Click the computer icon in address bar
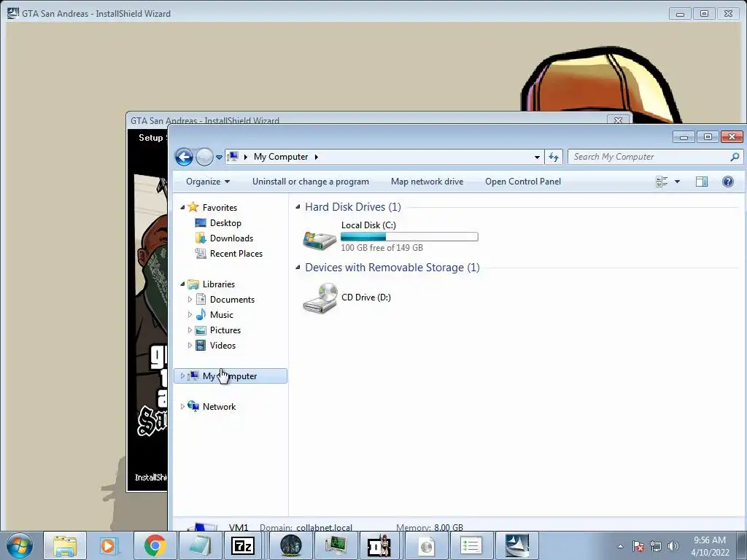747x560 pixels. [233, 156]
